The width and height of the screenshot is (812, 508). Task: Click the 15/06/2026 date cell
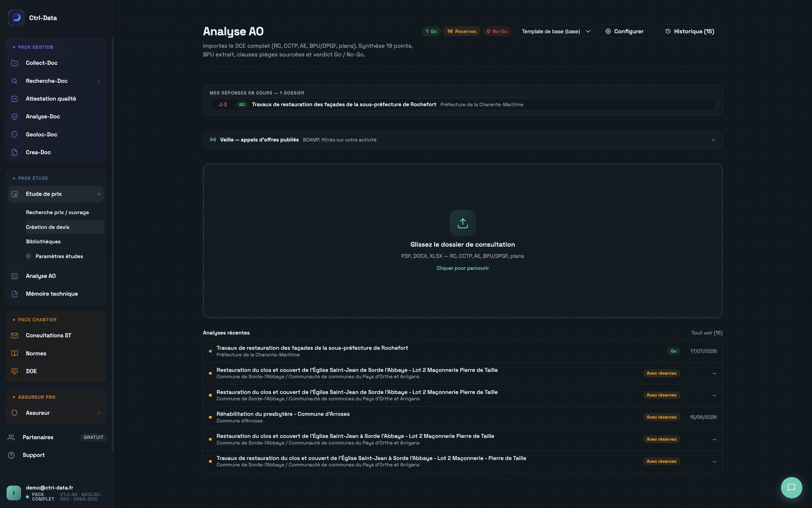(x=703, y=417)
